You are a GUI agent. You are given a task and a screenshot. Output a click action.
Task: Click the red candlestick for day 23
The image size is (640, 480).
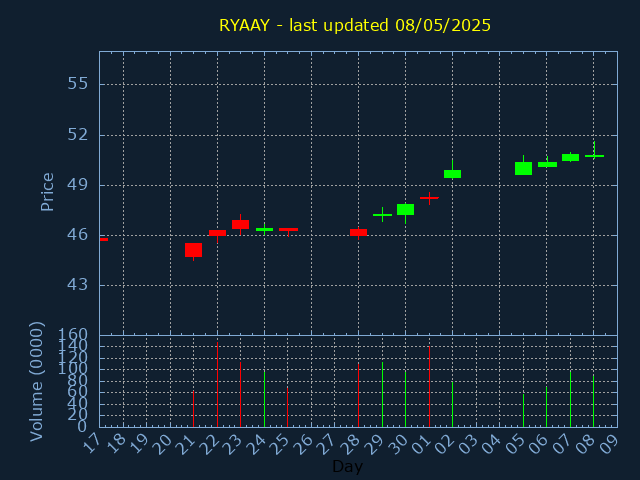[240, 224]
